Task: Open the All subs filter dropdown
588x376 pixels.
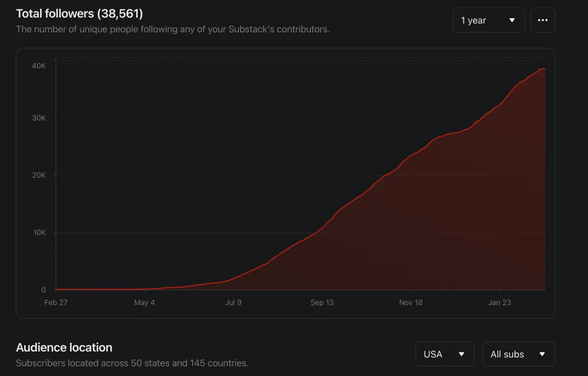Action: point(518,354)
